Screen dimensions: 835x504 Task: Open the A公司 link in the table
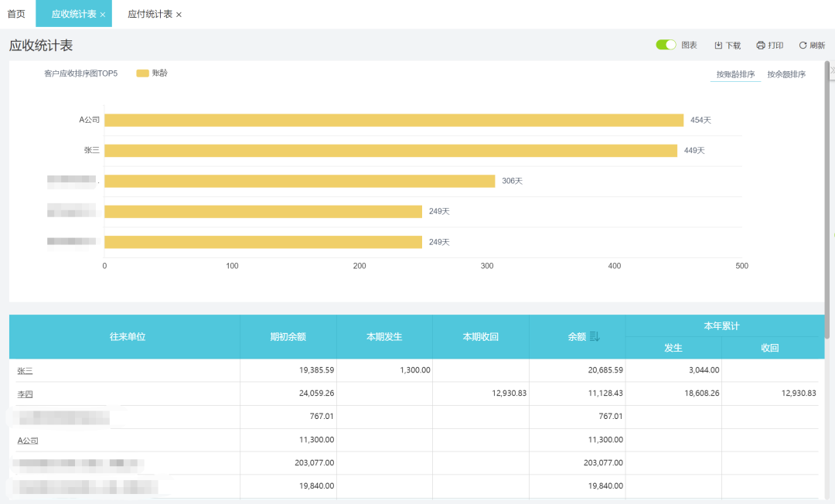coord(28,441)
